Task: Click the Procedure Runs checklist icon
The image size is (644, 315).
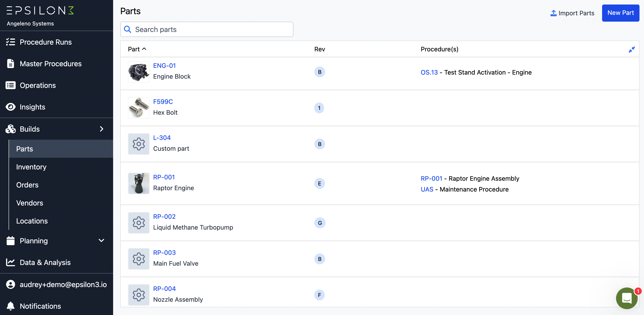Action: 11,42
